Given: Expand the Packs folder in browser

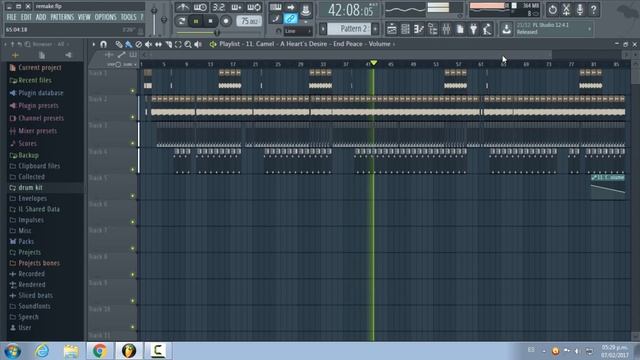Looking at the screenshot, I should [26, 242].
